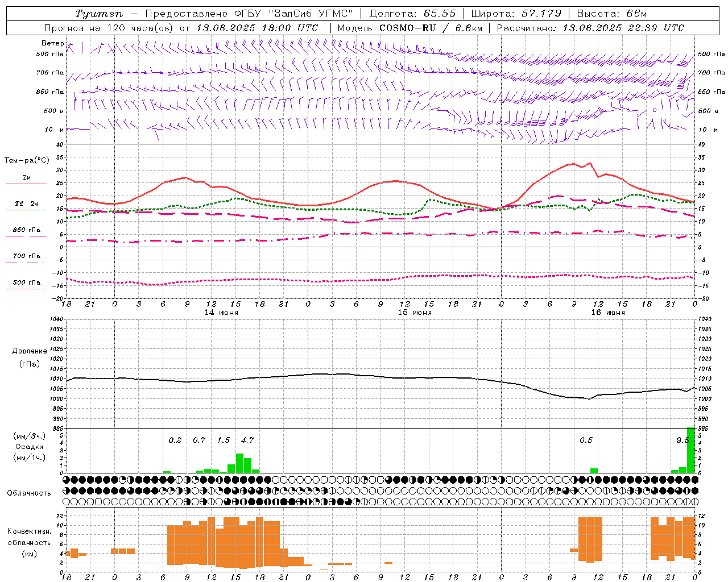The width and height of the screenshot is (728, 582).
Task: Click the dashed line sample under "Td 2м"
Action: pos(26,210)
